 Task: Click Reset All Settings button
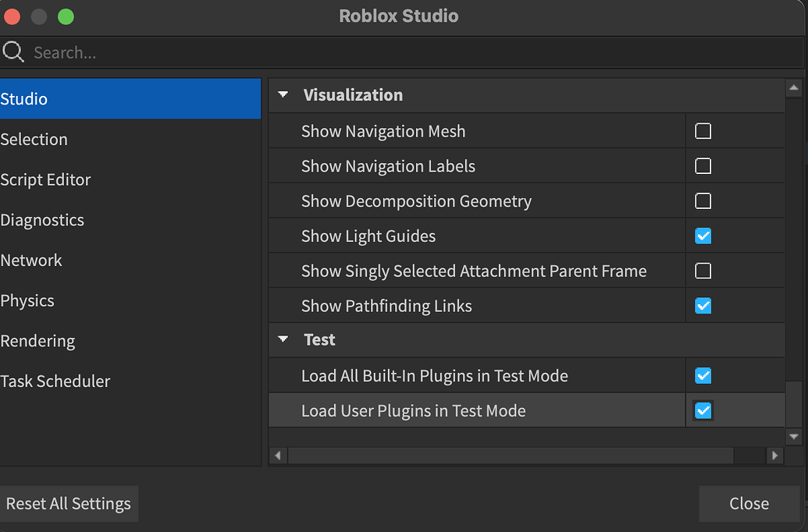tap(69, 503)
